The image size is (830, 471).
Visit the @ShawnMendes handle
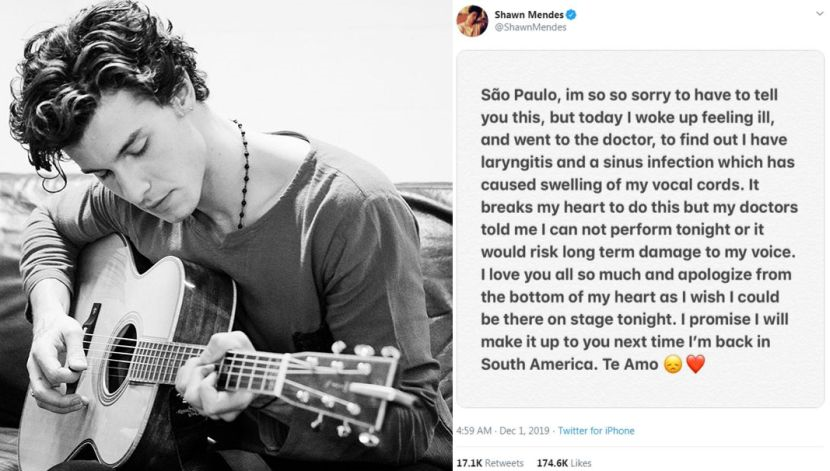(531, 28)
